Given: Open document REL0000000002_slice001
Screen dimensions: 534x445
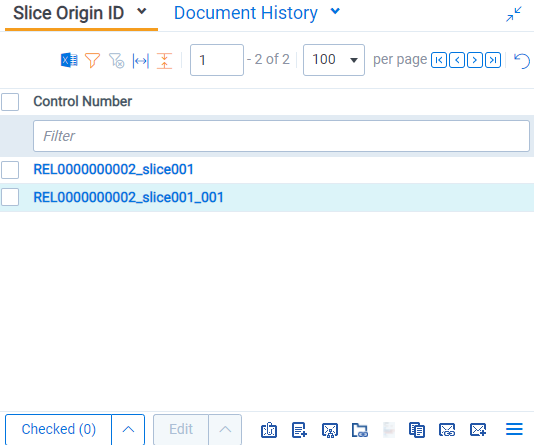Looking at the screenshot, I should point(113,170).
